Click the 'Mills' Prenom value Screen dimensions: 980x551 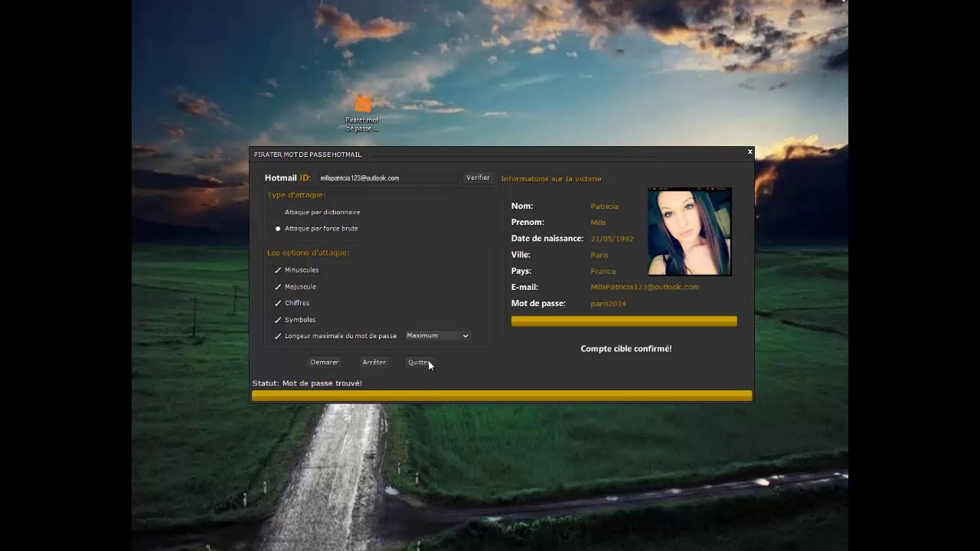pos(599,223)
